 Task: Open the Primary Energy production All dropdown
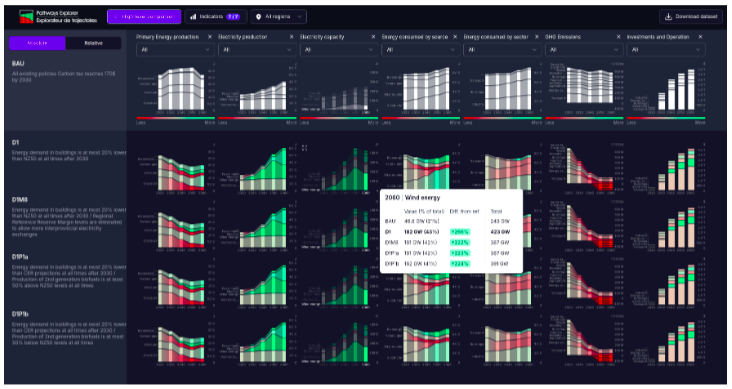coord(176,50)
